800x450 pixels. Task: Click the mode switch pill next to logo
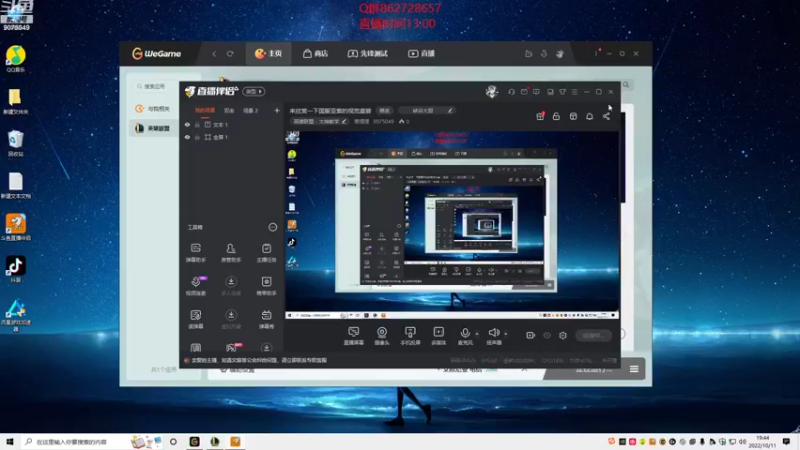[254, 91]
